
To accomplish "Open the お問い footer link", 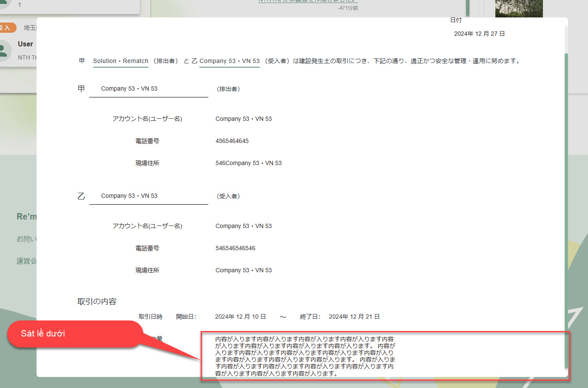I will pyautogui.click(x=26, y=239).
